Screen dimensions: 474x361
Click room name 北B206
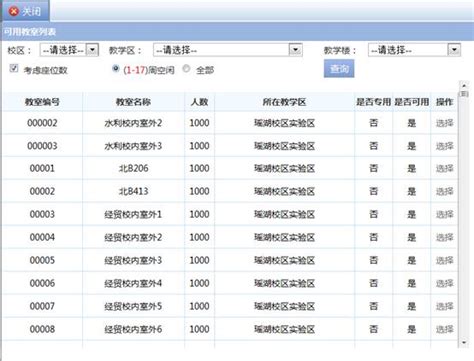pos(133,168)
